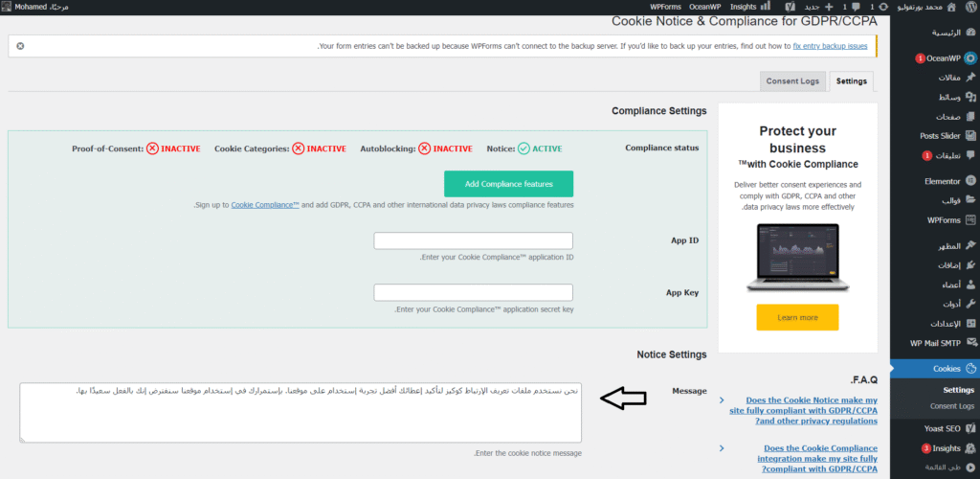Click the OceanWP notification badge in sidebar
Image resolution: width=980 pixels, height=479 pixels.
920,58
